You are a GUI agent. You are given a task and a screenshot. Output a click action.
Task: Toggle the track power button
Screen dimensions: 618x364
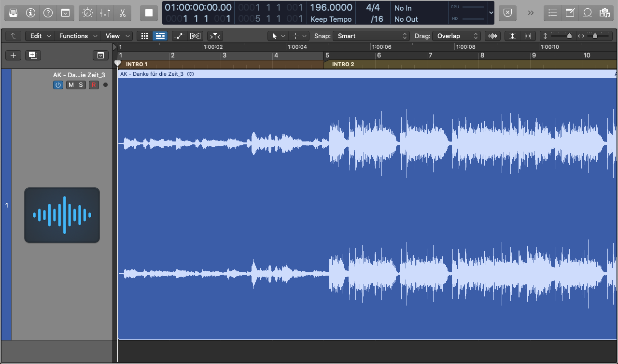tap(58, 85)
